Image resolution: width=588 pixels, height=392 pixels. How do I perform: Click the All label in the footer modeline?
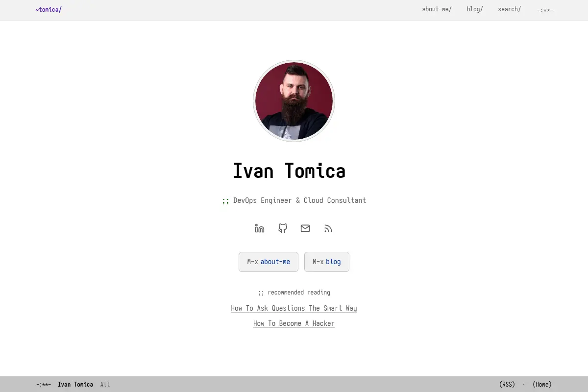(105, 384)
